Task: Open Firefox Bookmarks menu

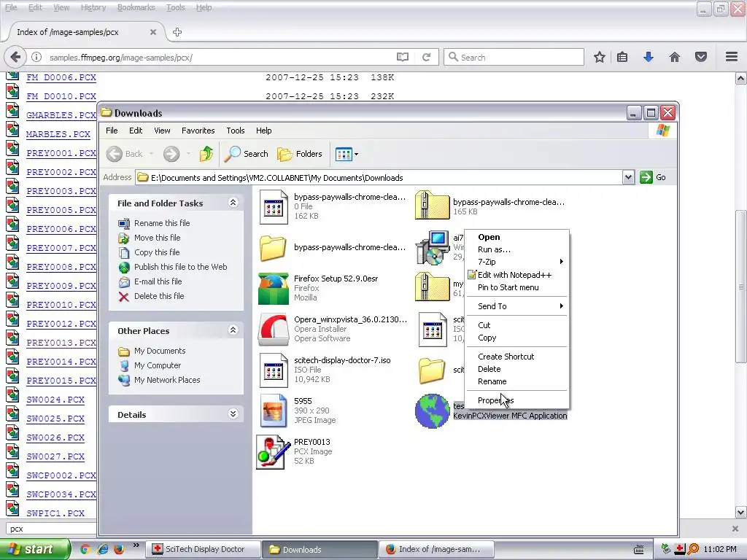Action: coord(136,7)
